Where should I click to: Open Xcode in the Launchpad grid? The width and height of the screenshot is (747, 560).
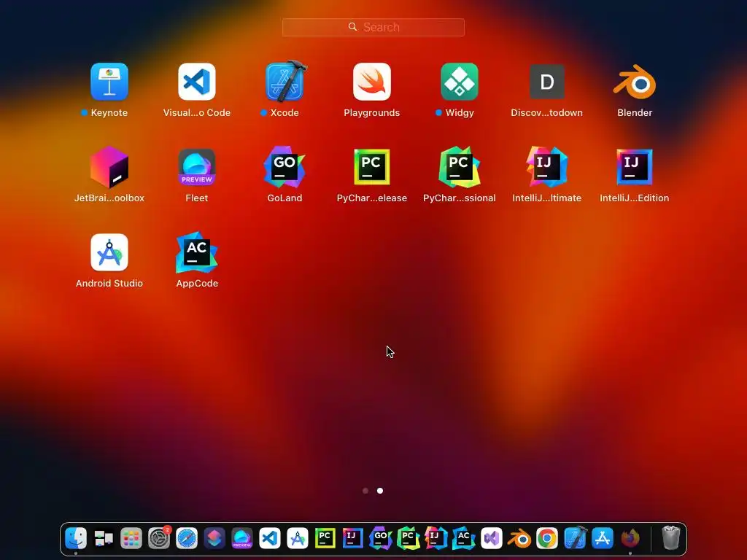(x=285, y=82)
